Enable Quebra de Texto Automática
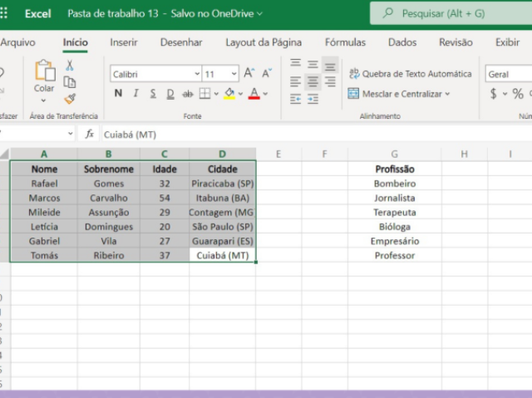532x398 pixels. [411, 74]
